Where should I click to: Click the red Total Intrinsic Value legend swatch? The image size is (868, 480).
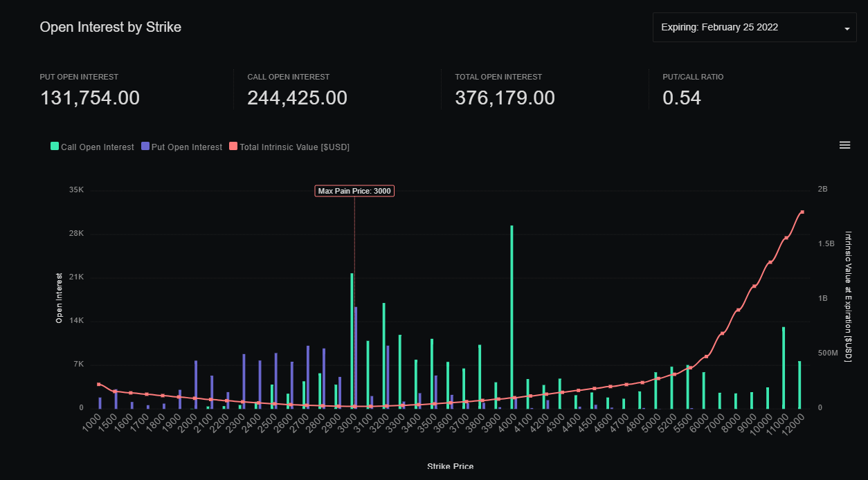point(233,147)
